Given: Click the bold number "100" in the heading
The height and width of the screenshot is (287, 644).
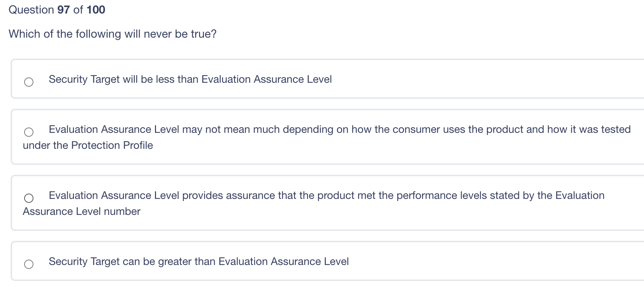Looking at the screenshot, I should (96, 10).
